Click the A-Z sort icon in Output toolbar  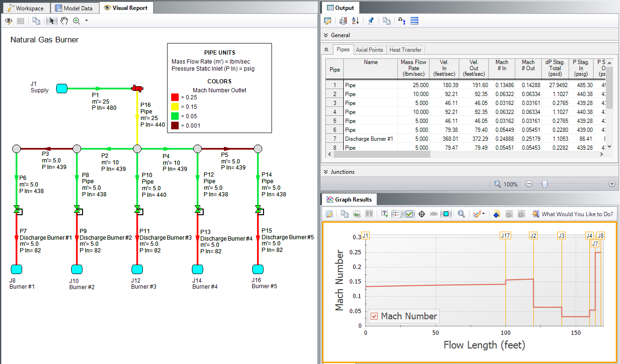(x=355, y=21)
